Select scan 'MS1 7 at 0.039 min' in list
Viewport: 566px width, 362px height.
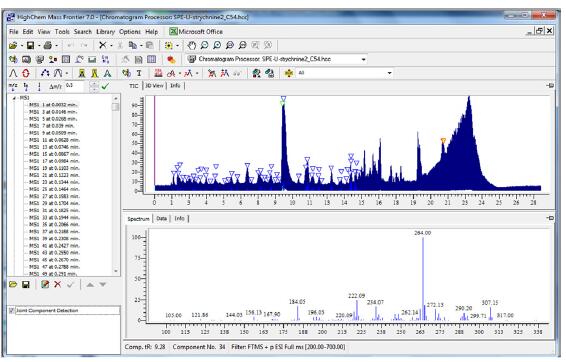click(51, 126)
